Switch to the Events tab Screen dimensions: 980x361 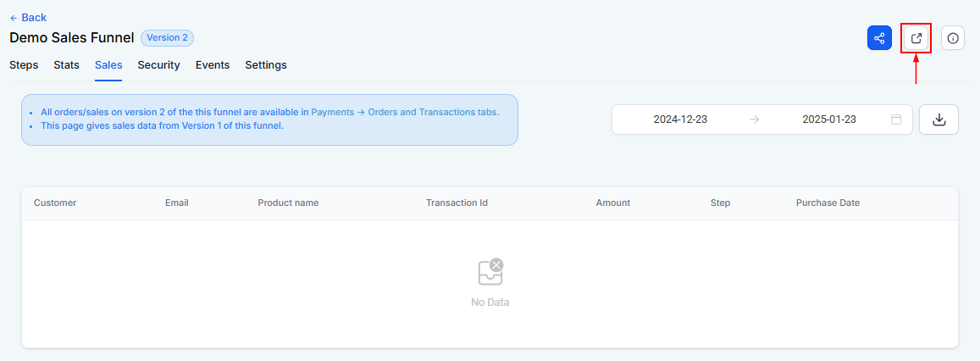click(213, 65)
